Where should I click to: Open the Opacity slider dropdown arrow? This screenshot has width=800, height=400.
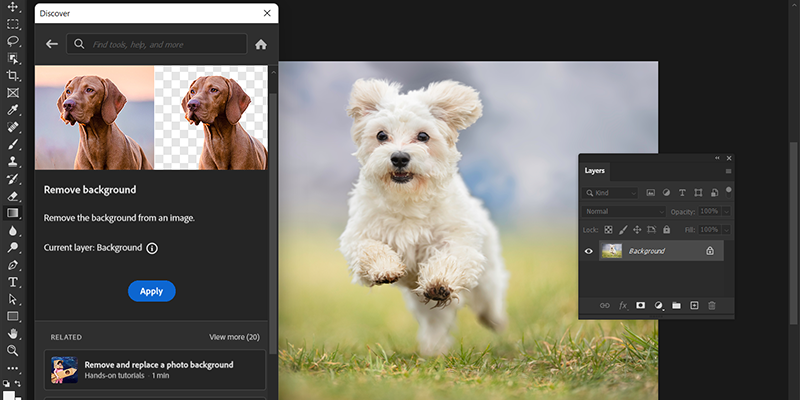click(727, 211)
